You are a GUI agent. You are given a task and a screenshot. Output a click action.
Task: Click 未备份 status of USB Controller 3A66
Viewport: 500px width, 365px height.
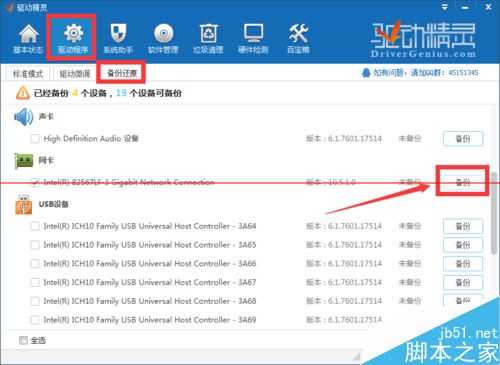pos(410,264)
